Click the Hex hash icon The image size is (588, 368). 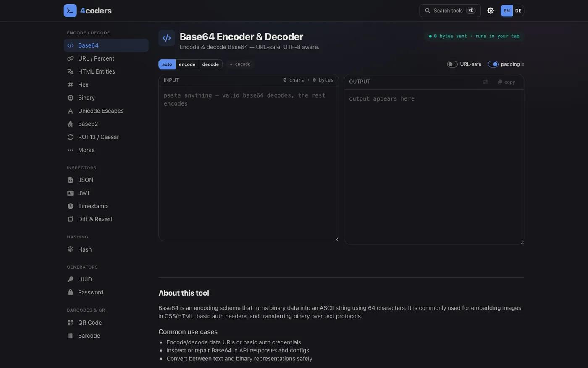[x=71, y=85]
